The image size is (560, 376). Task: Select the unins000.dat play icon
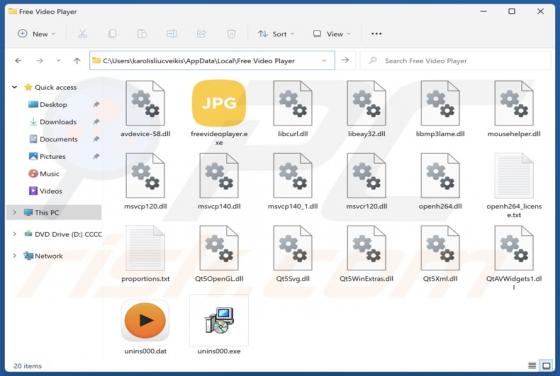pyautogui.click(x=145, y=320)
